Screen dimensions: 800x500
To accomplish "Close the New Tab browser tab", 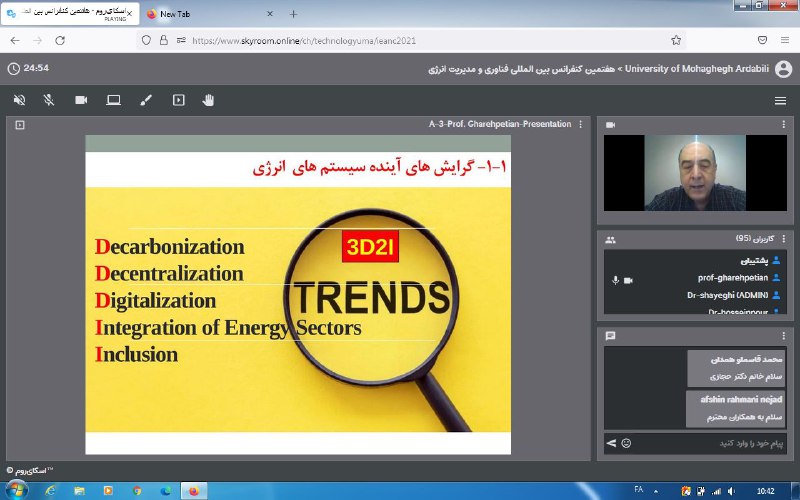I will 270,14.
